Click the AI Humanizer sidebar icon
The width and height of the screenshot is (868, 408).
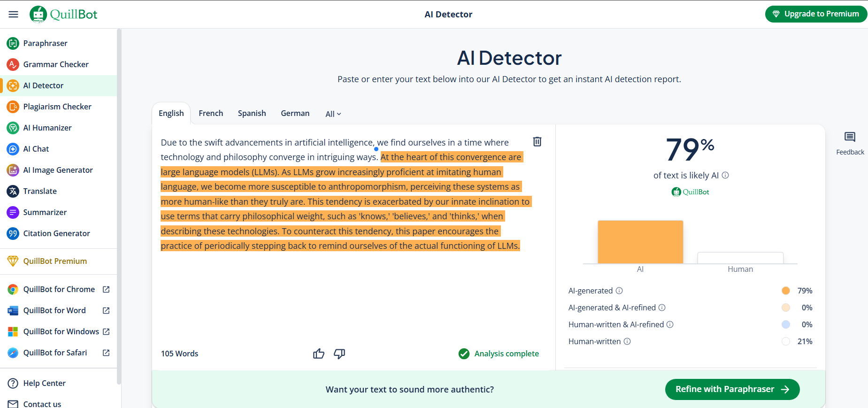pyautogui.click(x=13, y=128)
